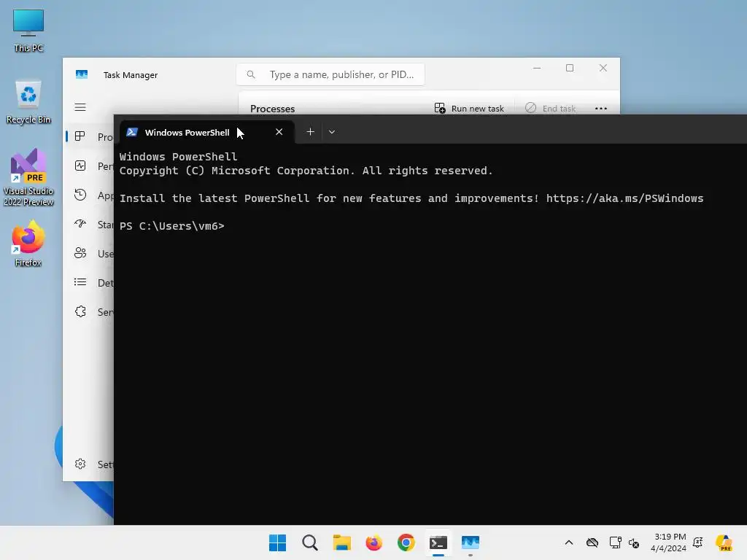Select the Windows PowerShell tab

click(x=206, y=133)
